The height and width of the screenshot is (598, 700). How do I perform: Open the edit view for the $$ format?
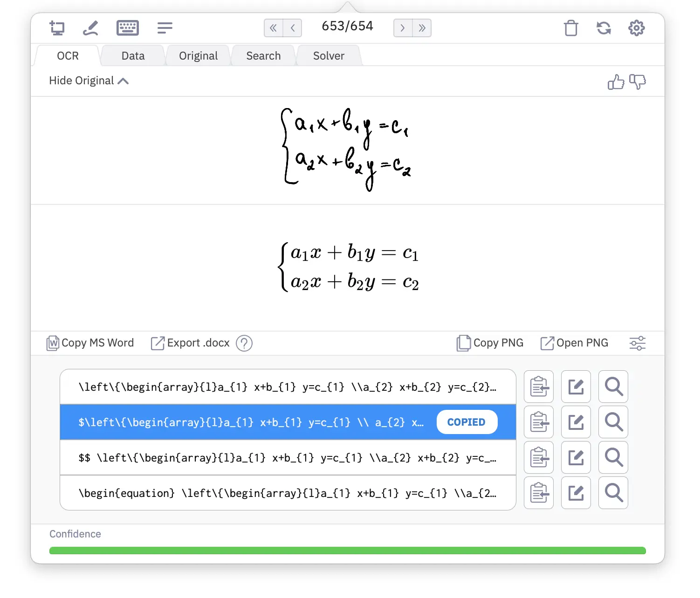(x=576, y=457)
